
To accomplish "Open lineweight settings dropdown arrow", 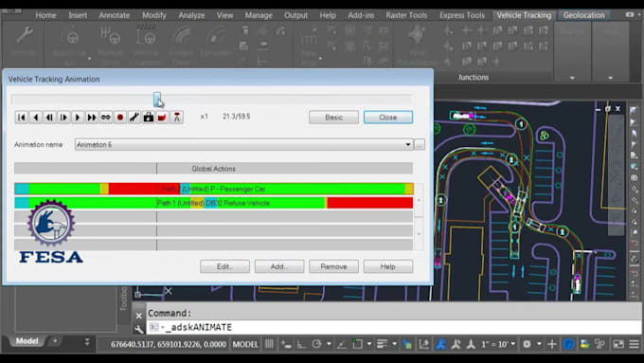I will [394, 344].
